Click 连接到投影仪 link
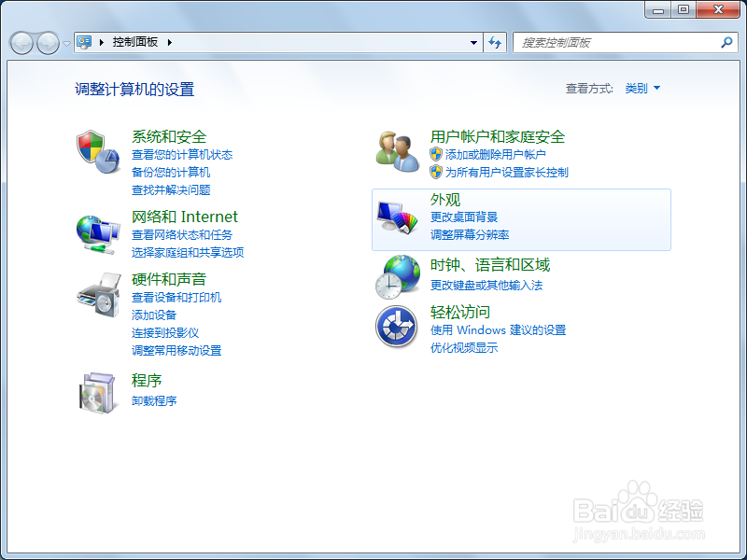Image resolution: width=747 pixels, height=560 pixels. [x=165, y=333]
